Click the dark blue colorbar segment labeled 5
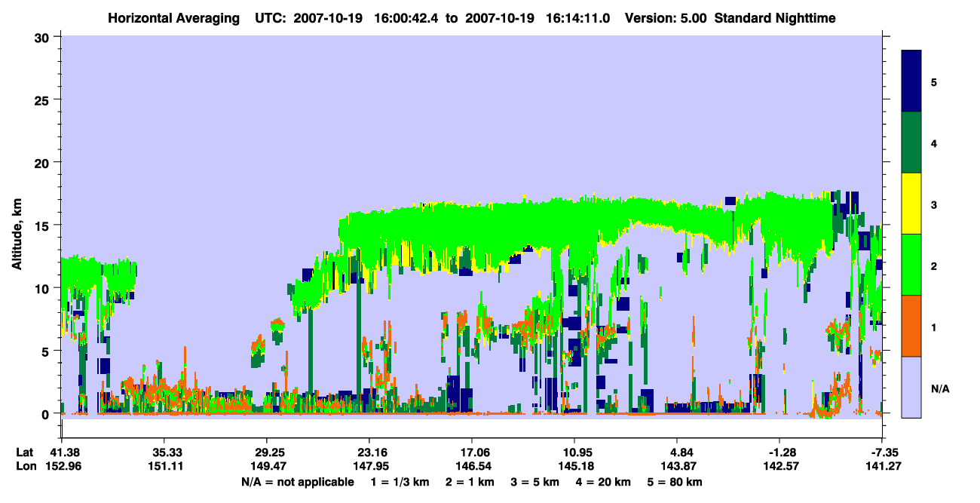The image size is (980, 503). 911,81
